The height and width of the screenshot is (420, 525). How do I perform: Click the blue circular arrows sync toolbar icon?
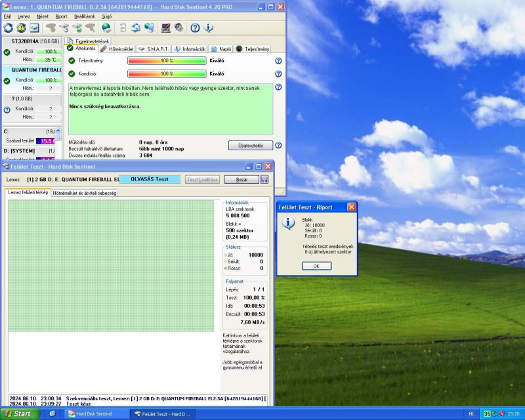pos(136,28)
